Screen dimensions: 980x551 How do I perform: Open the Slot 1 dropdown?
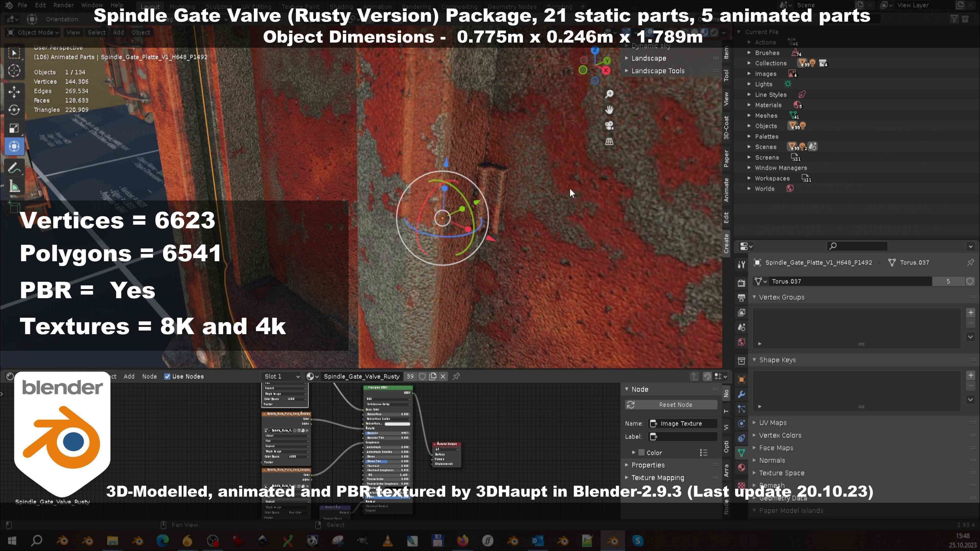281,377
